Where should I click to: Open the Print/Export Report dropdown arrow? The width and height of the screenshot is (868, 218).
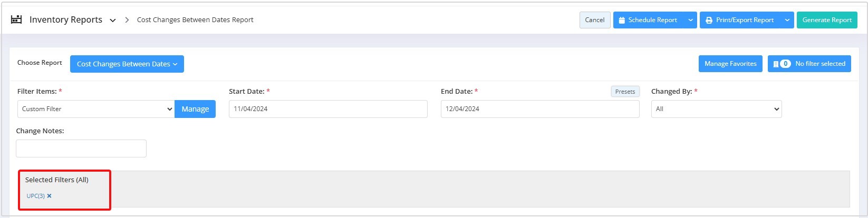787,20
